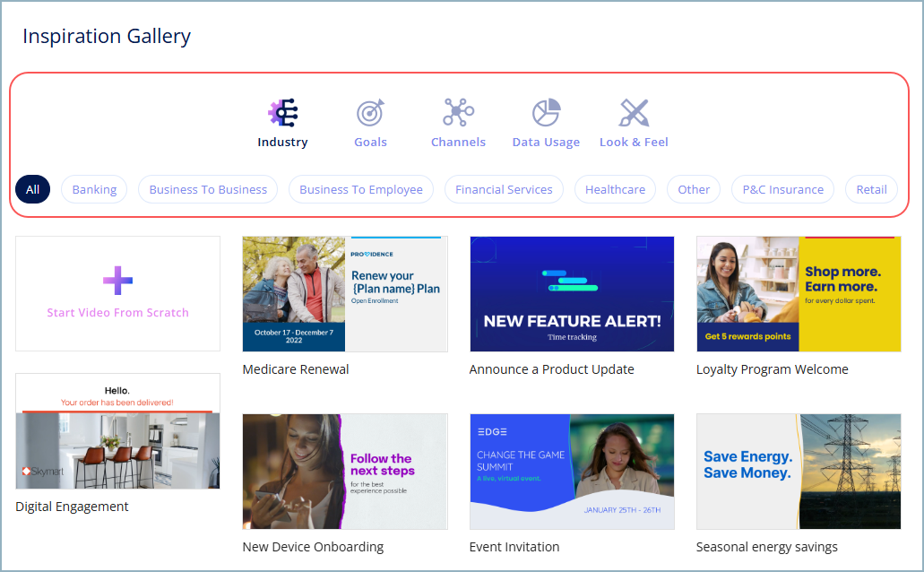Viewport: 924px width, 572px height.
Task: Open the Digital Engagement template
Action: point(117,430)
